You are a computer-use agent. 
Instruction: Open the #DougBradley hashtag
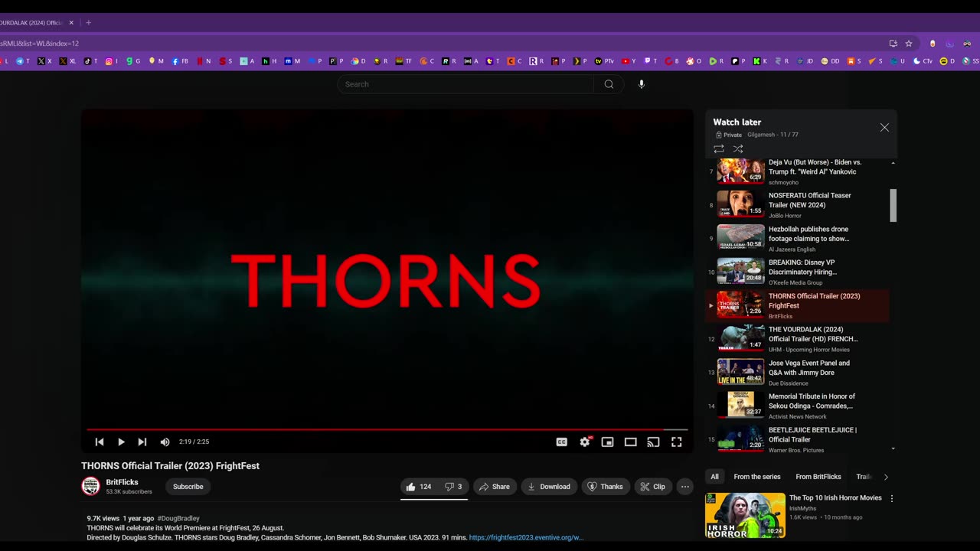point(178,519)
